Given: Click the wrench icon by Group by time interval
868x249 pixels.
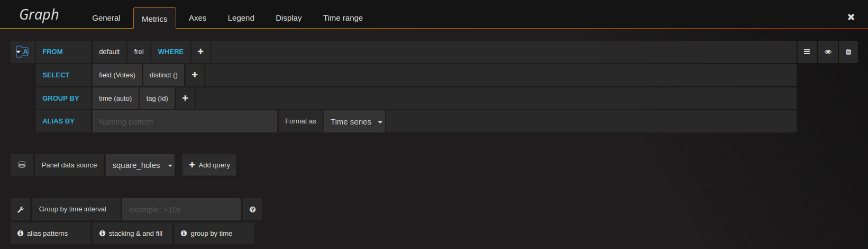Looking at the screenshot, I should 21,209.
